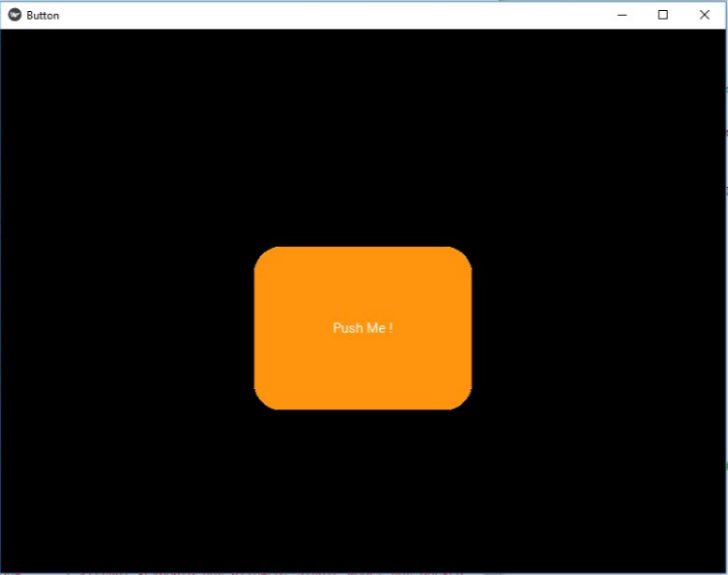The image size is (728, 575).
Task: Close the Button window
Action: click(704, 15)
